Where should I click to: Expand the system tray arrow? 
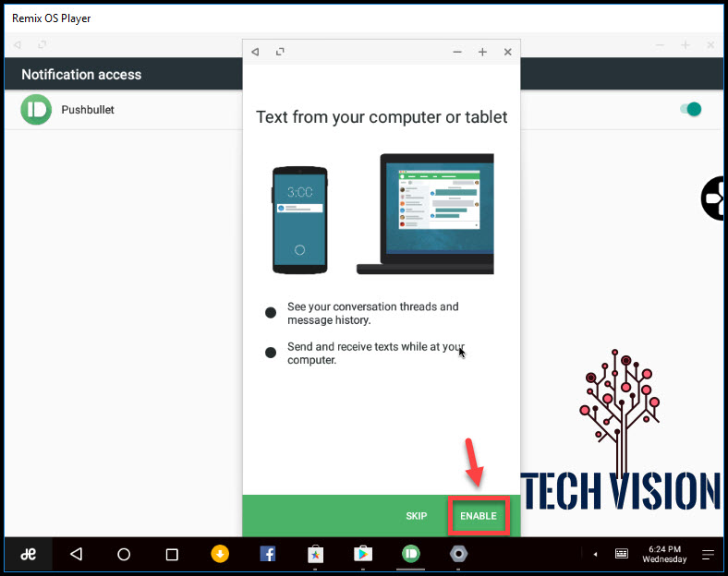[x=595, y=554]
